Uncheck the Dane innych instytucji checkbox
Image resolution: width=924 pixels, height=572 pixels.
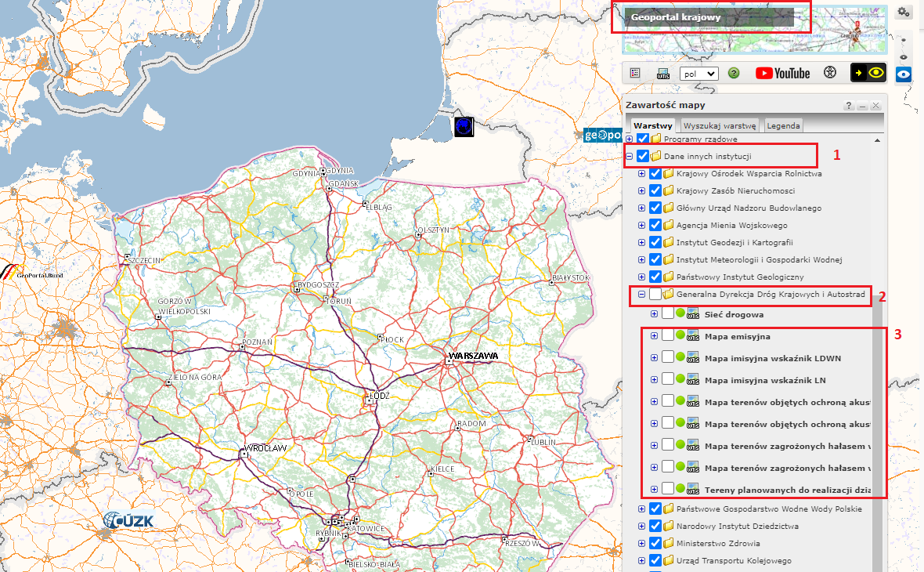point(643,156)
